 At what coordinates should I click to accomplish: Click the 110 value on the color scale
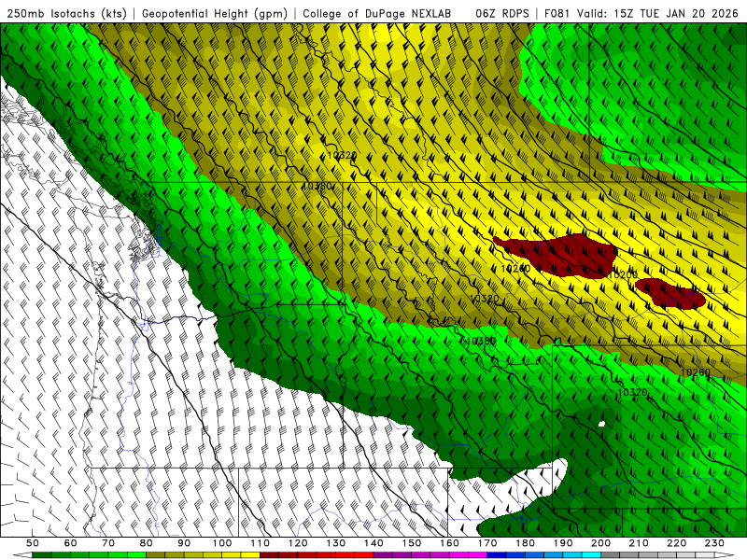pyautogui.click(x=260, y=543)
